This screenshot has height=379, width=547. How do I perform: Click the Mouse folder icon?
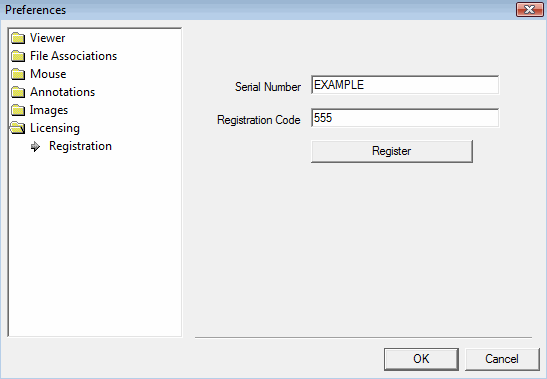click(18, 74)
